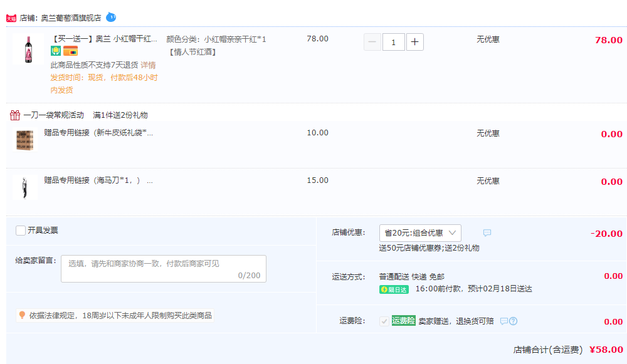View the kraft paper gift bag thumbnail
The image size is (627, 364).
(x=25, y=140)
